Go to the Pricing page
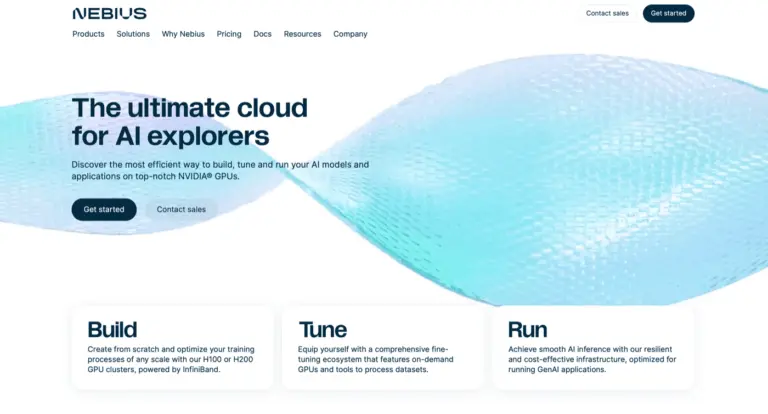The image size is (768, 414). 229,34
